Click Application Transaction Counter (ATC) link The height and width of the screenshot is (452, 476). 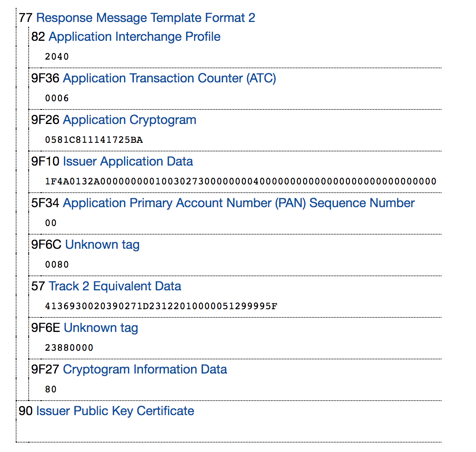tap(169, 78)
